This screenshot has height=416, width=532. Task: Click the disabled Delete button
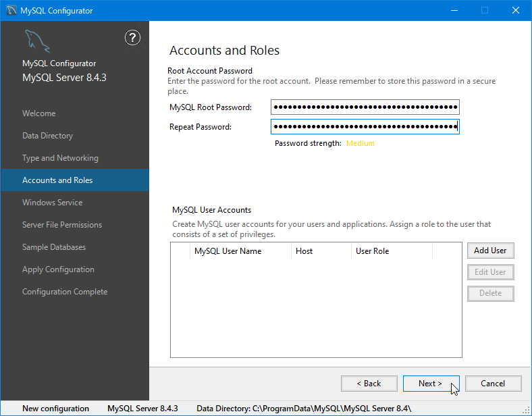coord(490,293)
